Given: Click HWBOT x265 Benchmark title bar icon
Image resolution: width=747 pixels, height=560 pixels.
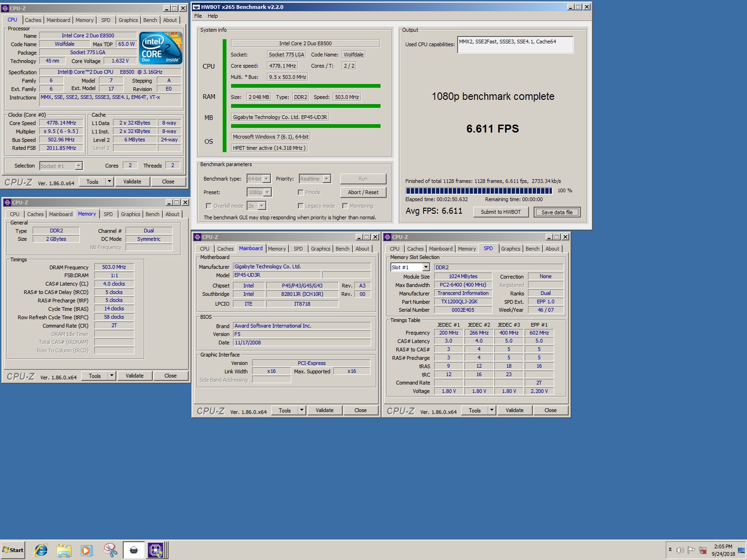Looking at the screenshot, I should point(197,7).
